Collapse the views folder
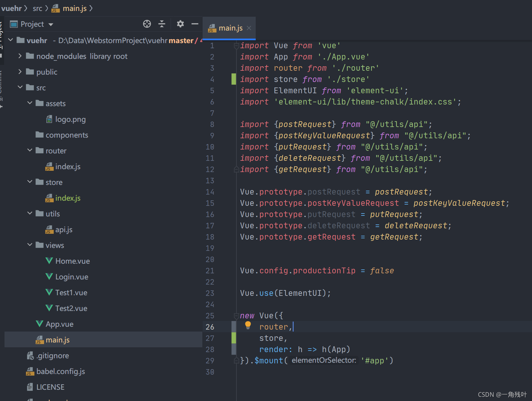The width and height of the screenshot is (532, 401). (30, 245)
